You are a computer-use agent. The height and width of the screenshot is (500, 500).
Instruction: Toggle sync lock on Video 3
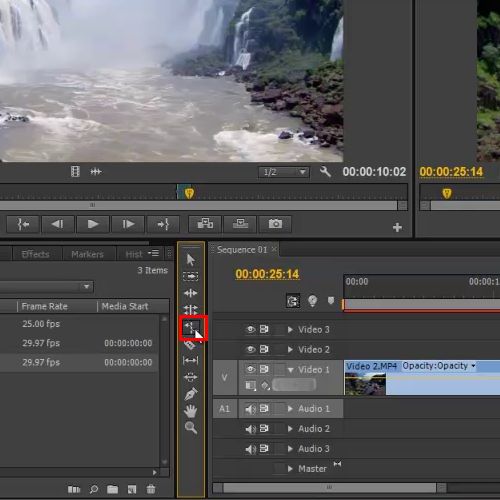pyautogui.click(x=264, y=329)
